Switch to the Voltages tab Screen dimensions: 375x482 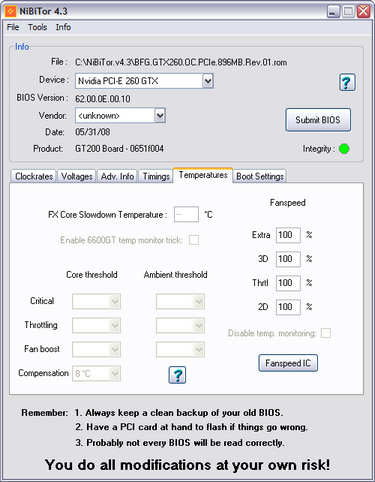click(77, 176)
